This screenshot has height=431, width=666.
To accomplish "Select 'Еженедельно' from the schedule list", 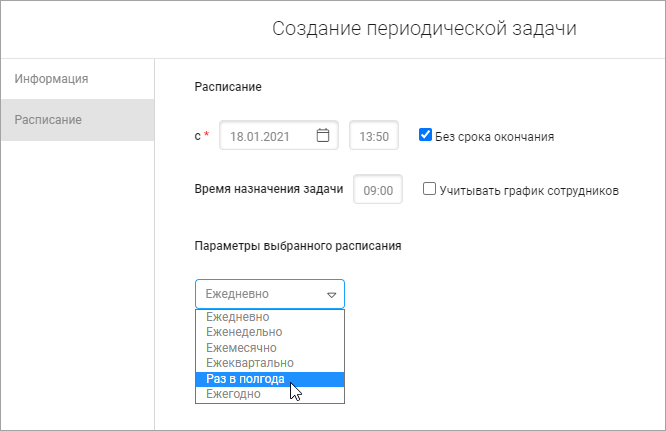I will click(244, 332).
